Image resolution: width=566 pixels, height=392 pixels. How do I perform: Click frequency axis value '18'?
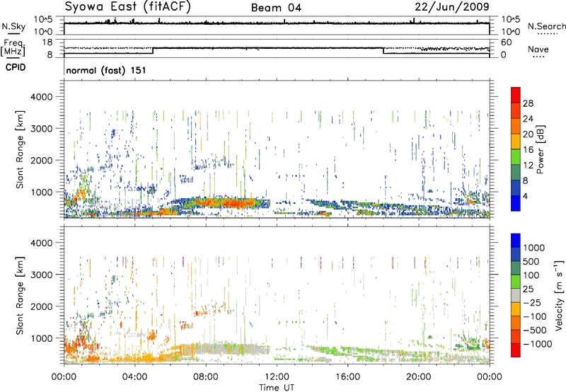[47, 42]
